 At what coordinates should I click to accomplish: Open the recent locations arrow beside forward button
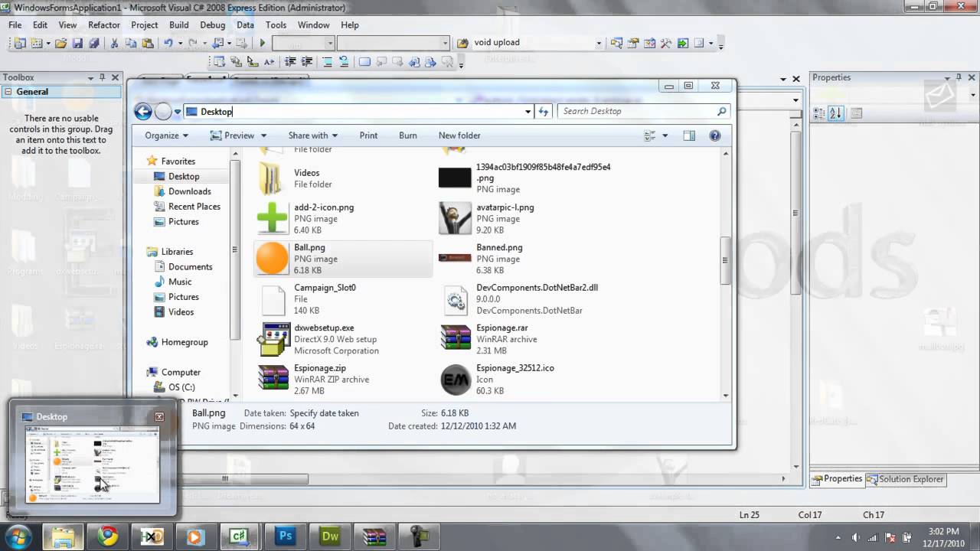178,112
